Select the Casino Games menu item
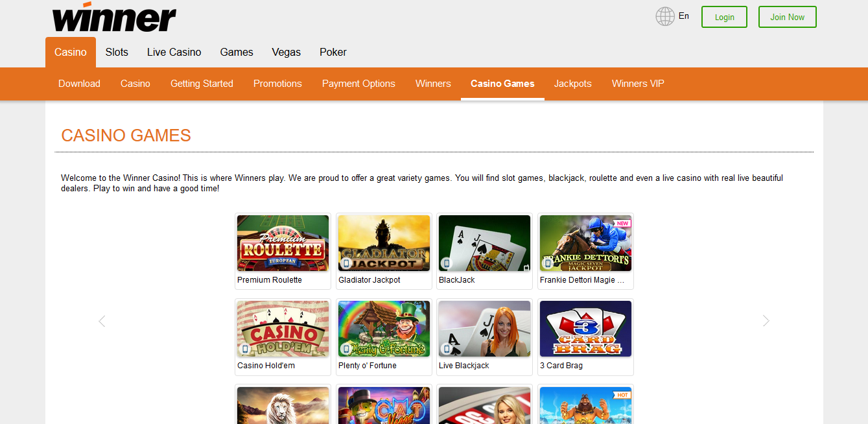The width and height of the screenshot is (868, 424). tap(502, 84)
